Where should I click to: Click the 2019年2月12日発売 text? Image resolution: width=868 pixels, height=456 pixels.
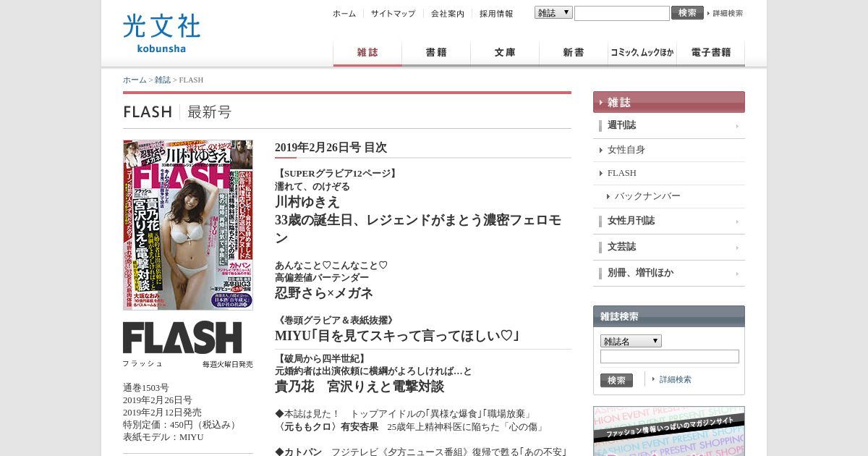162,413
